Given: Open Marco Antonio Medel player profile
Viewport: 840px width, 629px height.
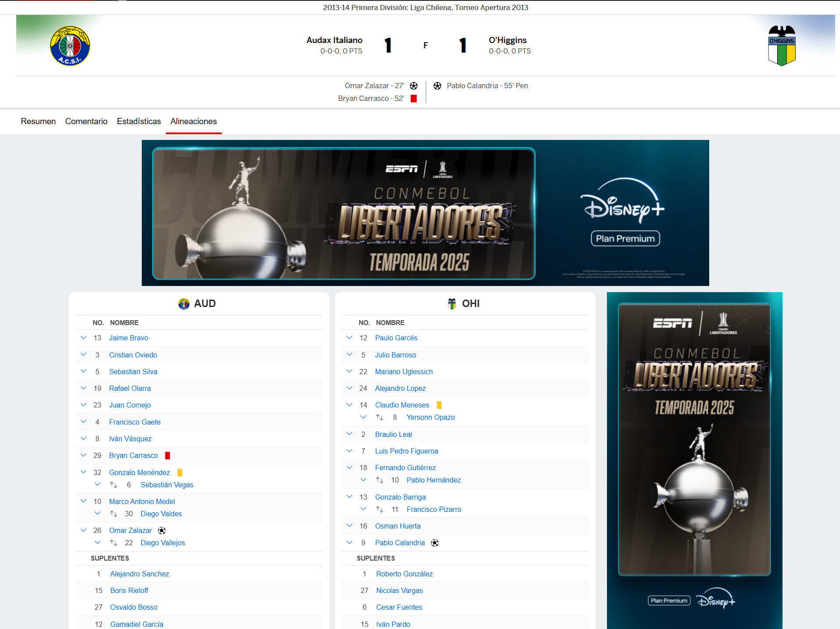Looking at the screenshot, I should point(142,501).
